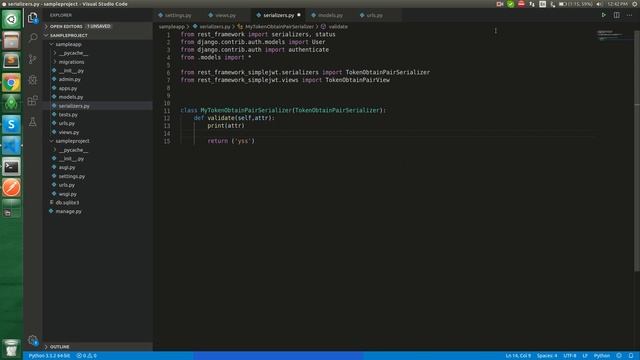Select Python 3 interpreter in status bar
The image size is (640, 360).
point(49,356)
